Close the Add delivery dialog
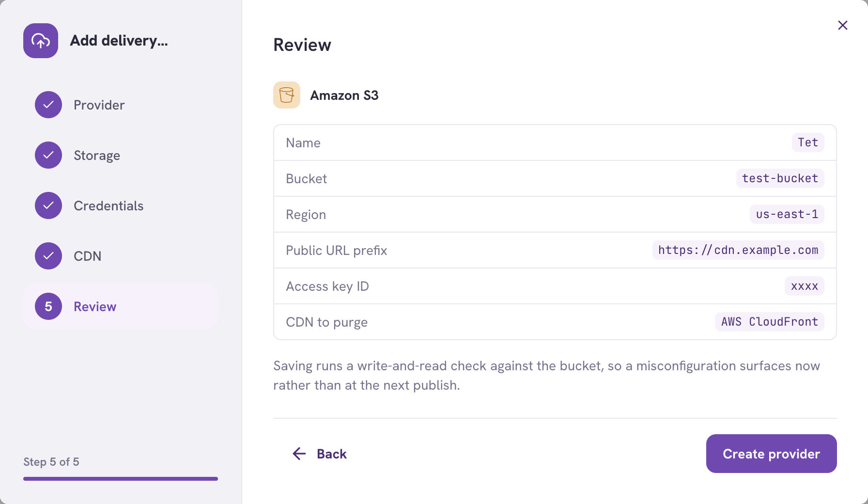Screen dimensions: 868x504 point(843,25)
